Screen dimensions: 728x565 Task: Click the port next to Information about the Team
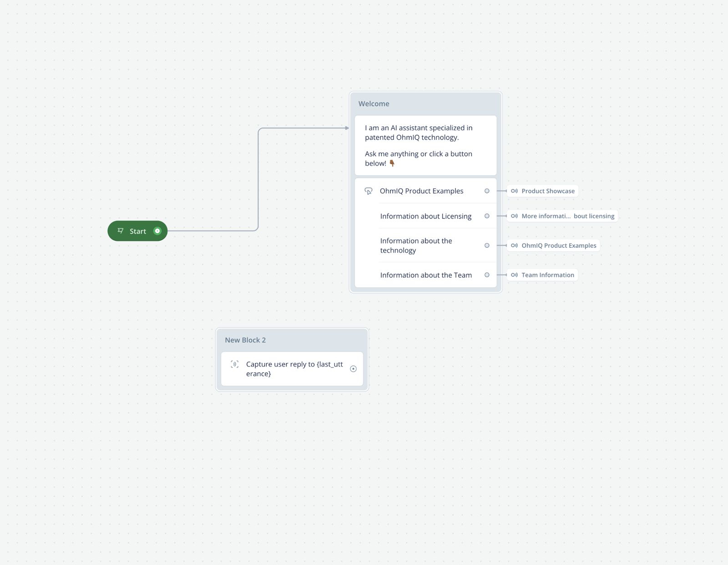[487, 275]
